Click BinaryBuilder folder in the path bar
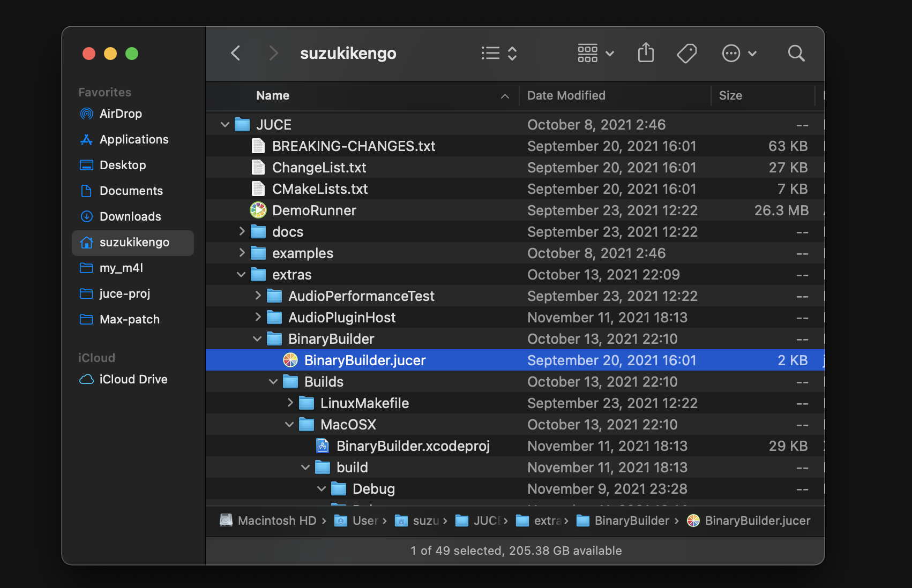This screenshot has height=588, width=912. (623, 521)
